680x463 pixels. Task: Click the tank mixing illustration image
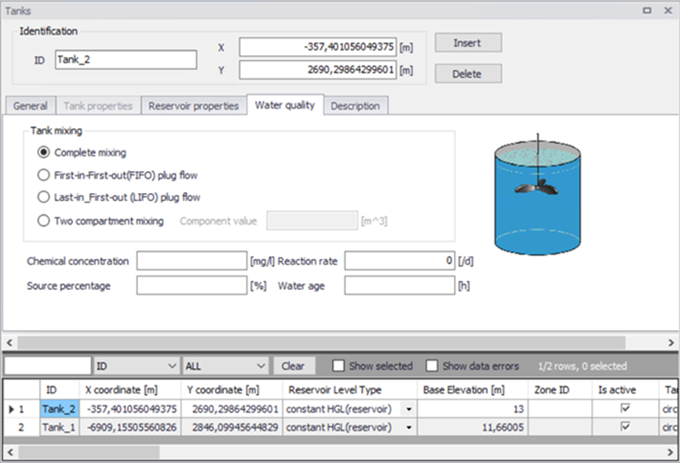538,195
